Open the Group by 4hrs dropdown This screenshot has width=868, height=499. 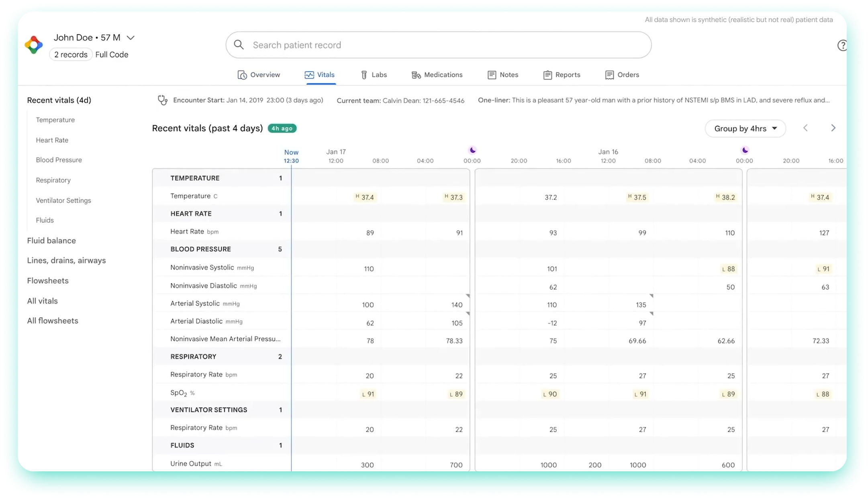[745, 128]
